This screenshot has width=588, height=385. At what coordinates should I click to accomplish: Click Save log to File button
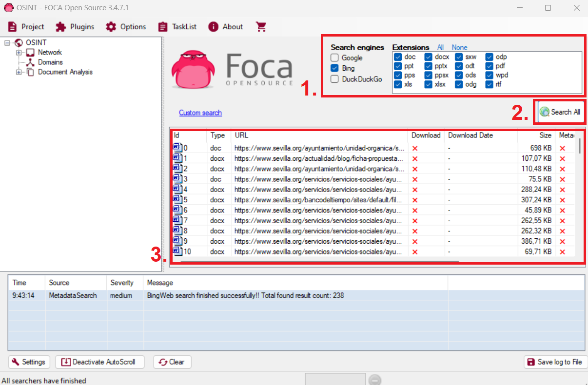pos(556,362)
